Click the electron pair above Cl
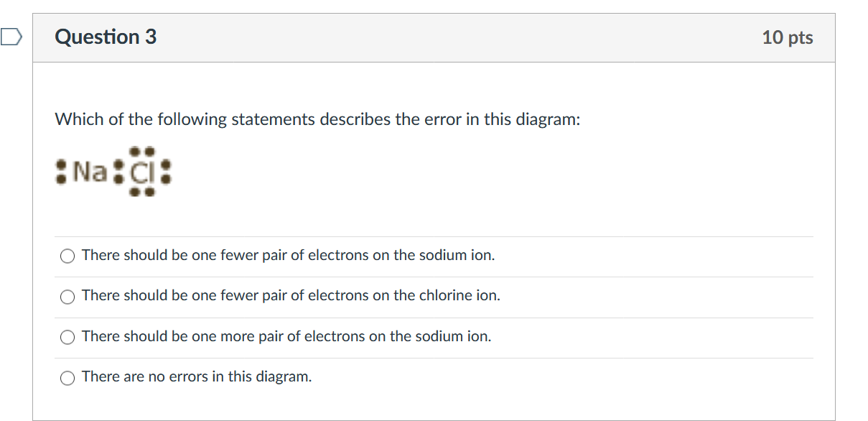Viewport: 868px width, 421px height. (x=141, y=152)
